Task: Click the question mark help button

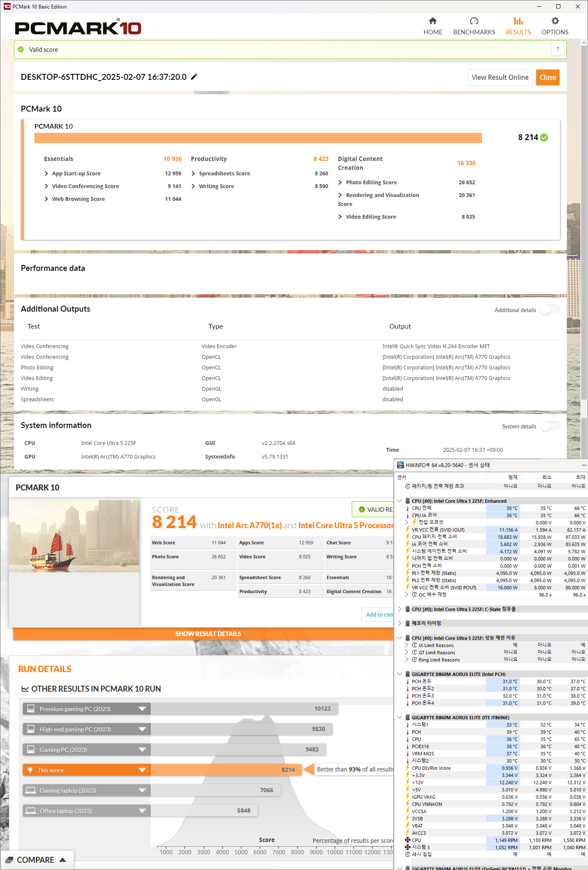Action: [x=558, y=50]
